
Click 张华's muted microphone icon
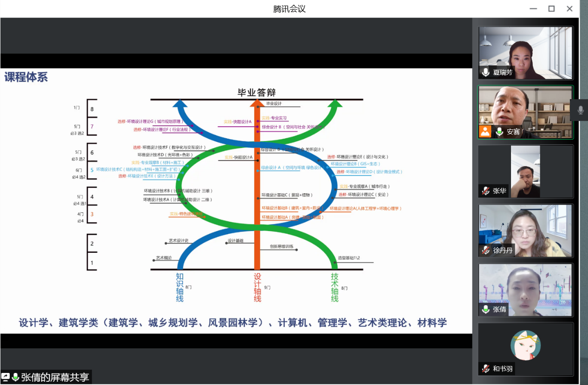(x=486, y=191)
